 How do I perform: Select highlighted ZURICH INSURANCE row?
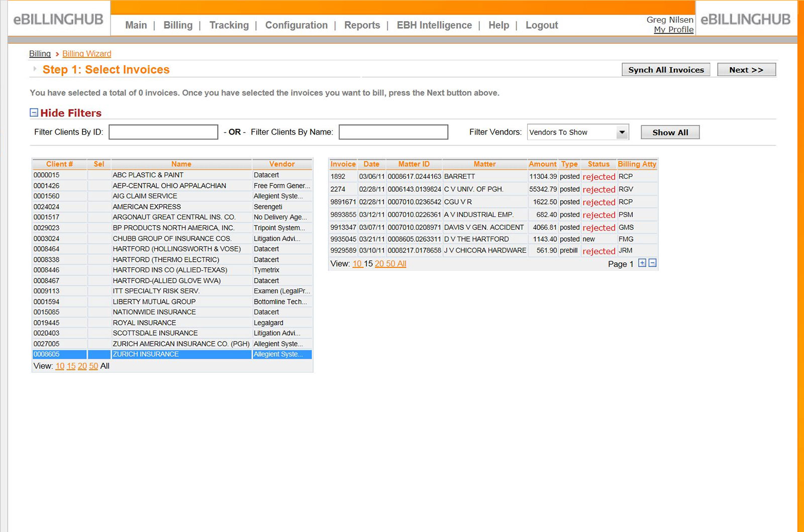click(172, 354)
